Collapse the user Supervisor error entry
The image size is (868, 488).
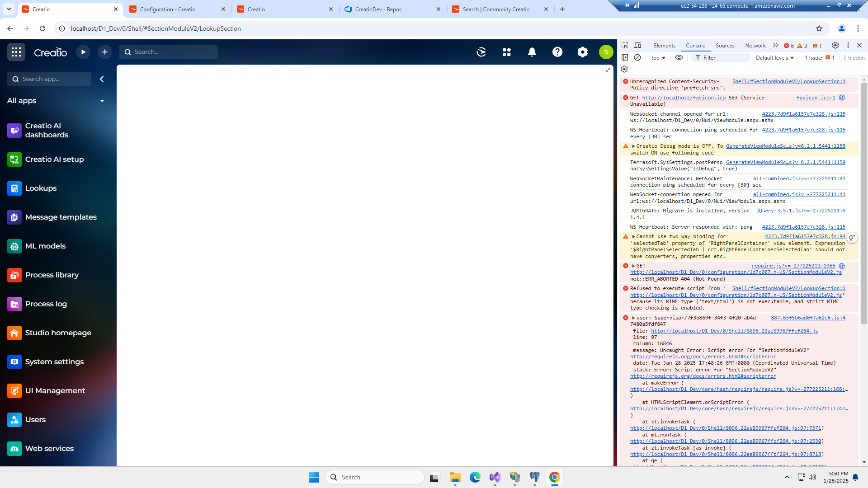point(633,318)
